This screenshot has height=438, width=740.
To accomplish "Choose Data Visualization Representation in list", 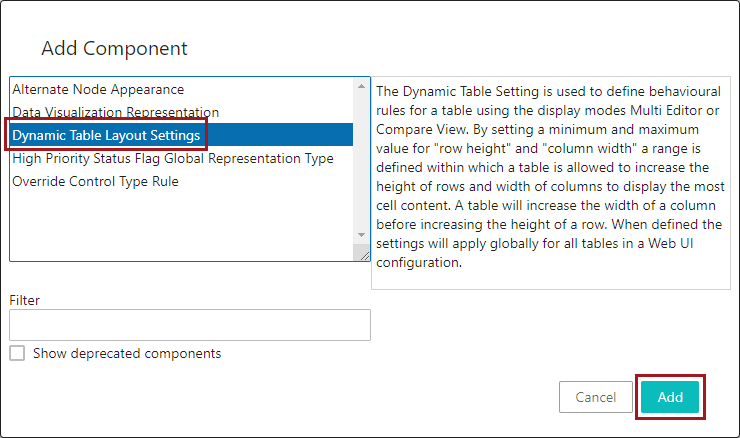I will tap(115, 112).
